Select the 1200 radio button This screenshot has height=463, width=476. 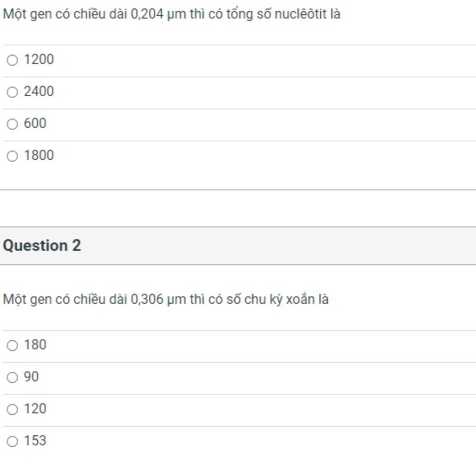(x=12, y=60)
